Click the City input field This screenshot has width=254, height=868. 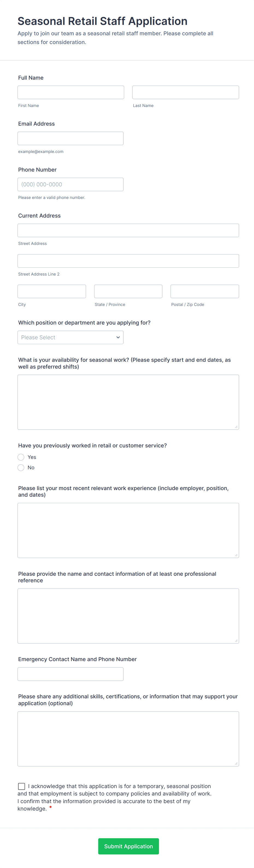[x=51, y=291]
